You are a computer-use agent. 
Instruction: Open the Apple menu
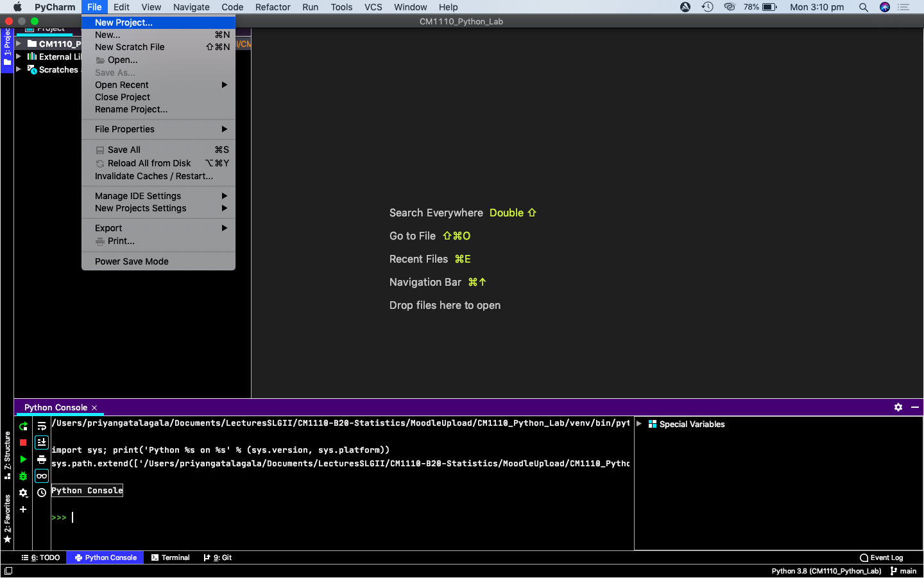point(17,7)
